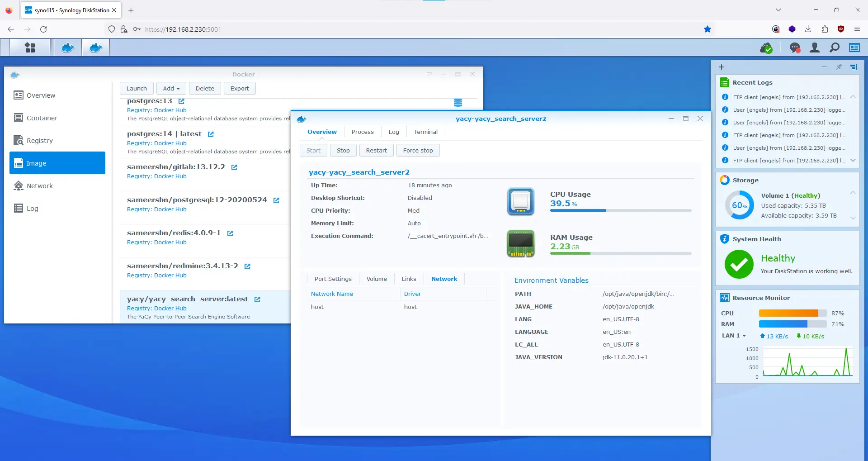Screen dimensions: 868x461
Task: Open the DSM search magnifier icon
Action: pyautogui.click(x=835, y=48)
